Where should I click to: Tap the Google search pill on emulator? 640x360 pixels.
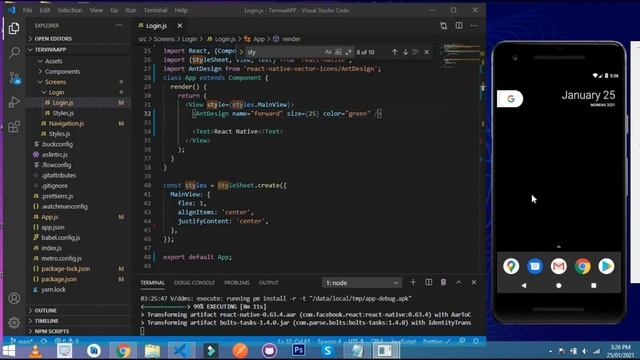[510, 99]
